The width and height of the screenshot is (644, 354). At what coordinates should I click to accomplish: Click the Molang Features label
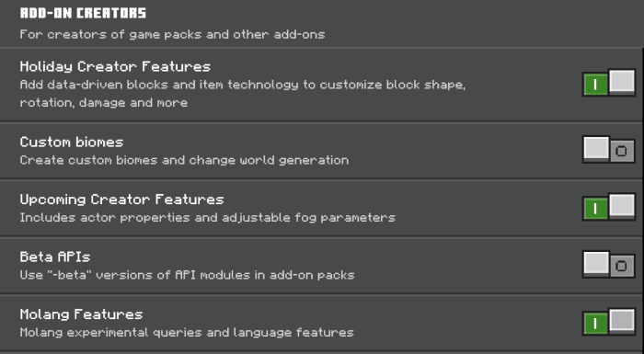pos(81,314)
